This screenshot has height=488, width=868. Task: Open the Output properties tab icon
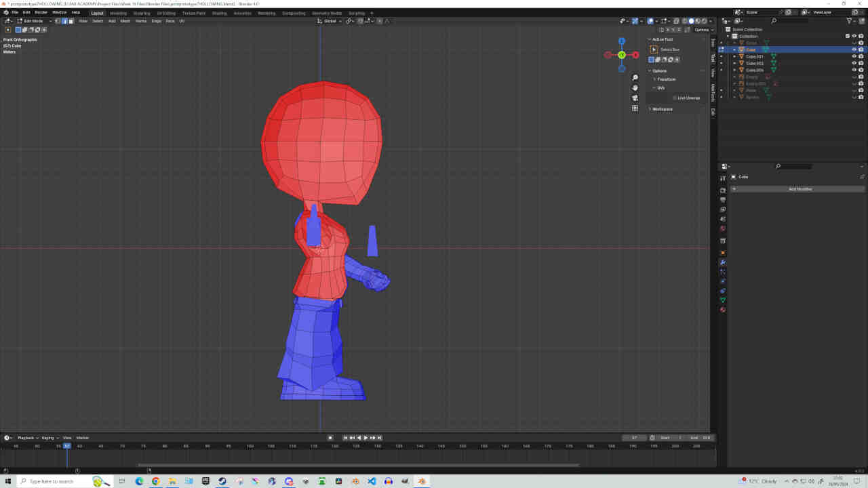(723, 200)
